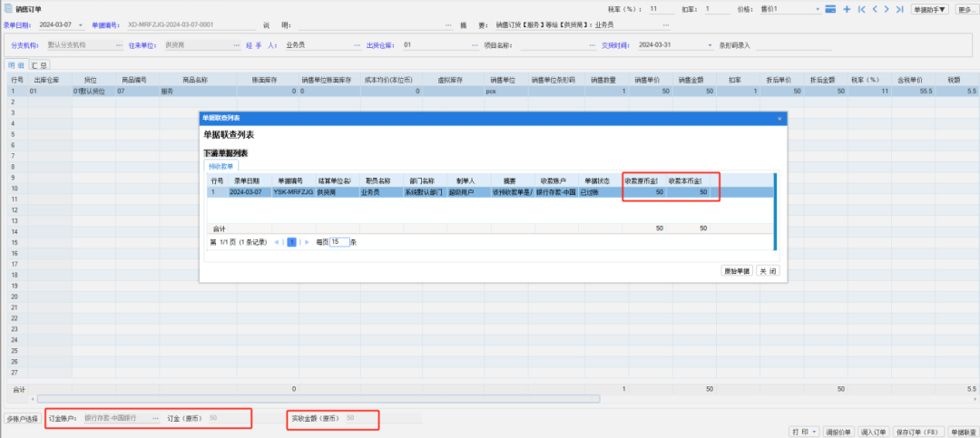Go to next record arrow
This screenshot has height=438, width=980.
pos(886,8)
